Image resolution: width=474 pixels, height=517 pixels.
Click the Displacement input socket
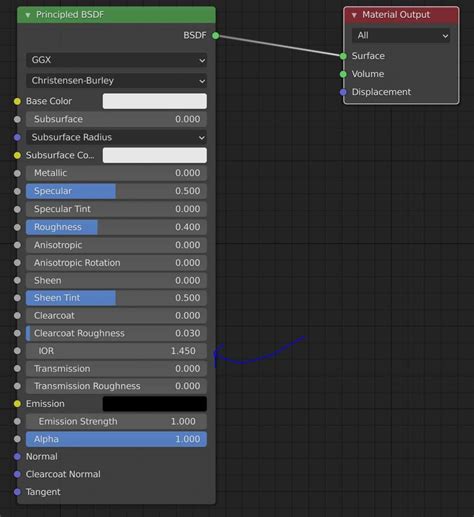pos(343,92)
